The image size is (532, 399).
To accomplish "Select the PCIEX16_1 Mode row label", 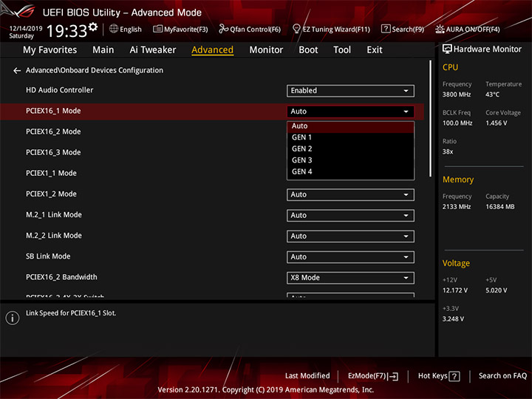I will (x=53, y=111).
